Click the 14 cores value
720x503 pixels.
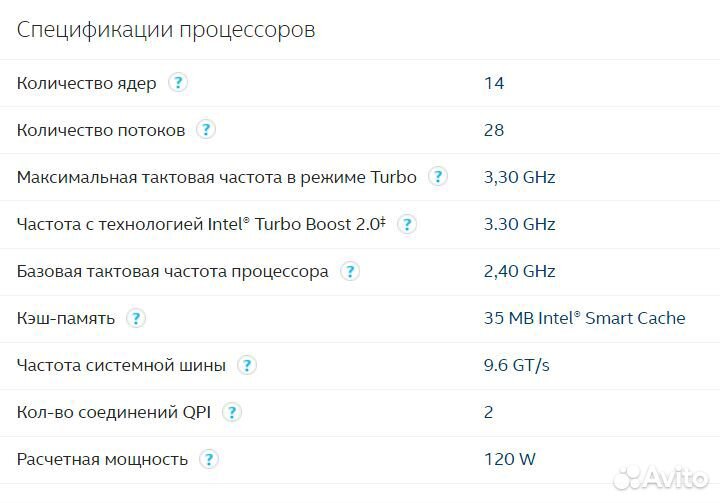[494, 83]
